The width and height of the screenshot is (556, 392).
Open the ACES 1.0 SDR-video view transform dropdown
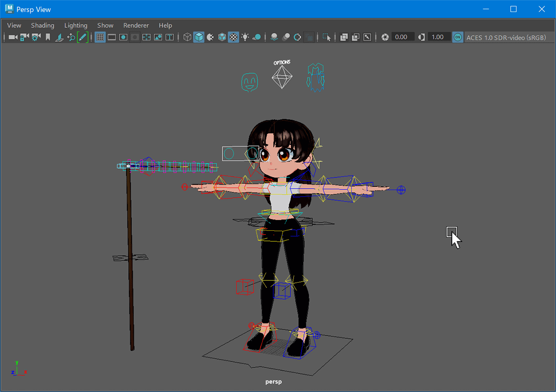pos(506,37)
